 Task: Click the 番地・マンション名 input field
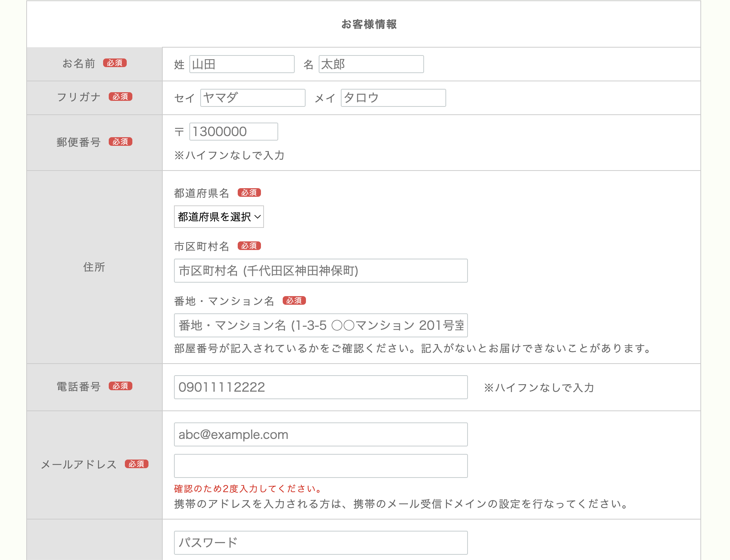(321, 325)
